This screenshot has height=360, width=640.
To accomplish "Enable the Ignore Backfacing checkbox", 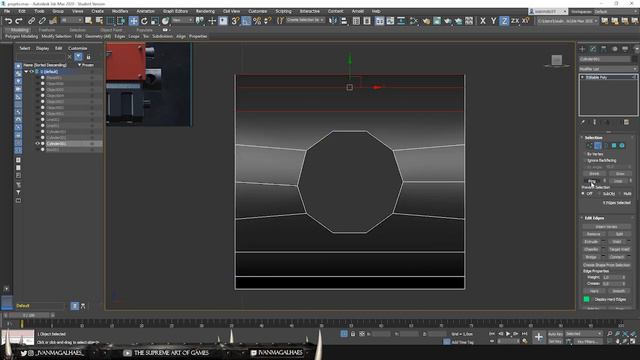I will click(585, 160).
